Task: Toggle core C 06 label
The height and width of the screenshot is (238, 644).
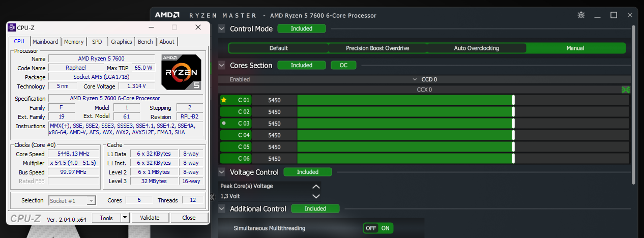Action: click(236, 158)
